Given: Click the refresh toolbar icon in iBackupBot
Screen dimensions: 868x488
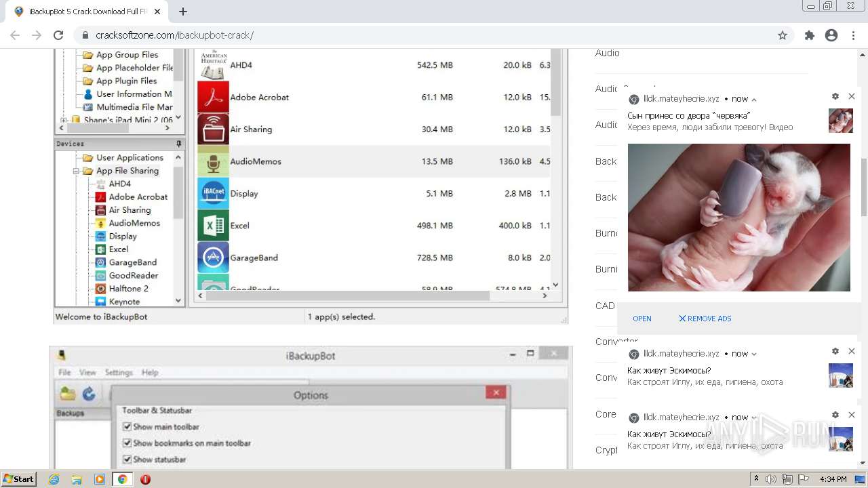Looking at the screenshot, I should coord(89,393).
